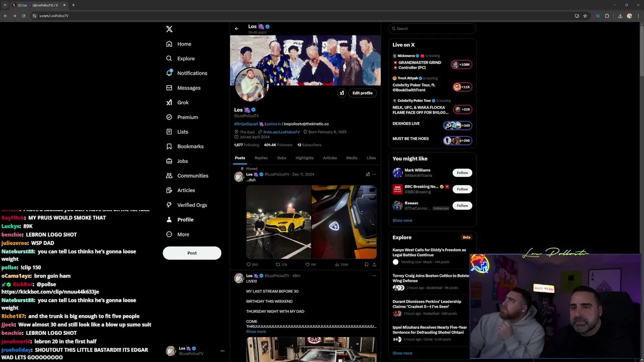Reload the page in browser toolbar

tap(23, 16)
